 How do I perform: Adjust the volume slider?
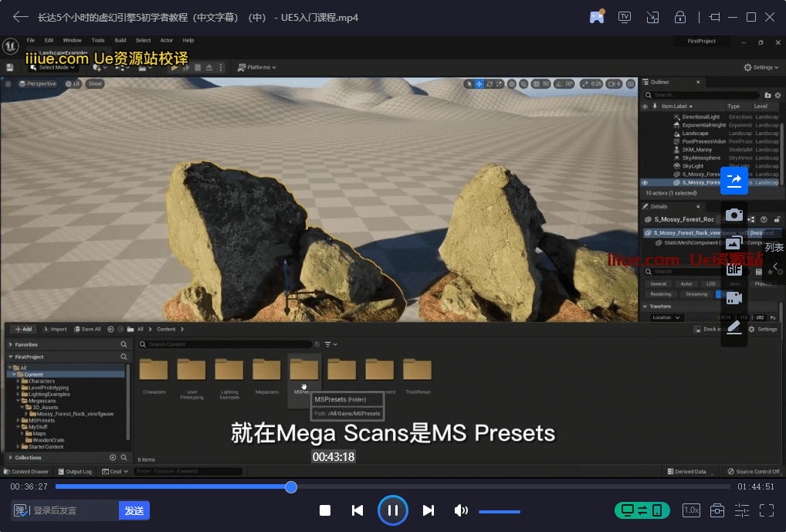[499, 511]
